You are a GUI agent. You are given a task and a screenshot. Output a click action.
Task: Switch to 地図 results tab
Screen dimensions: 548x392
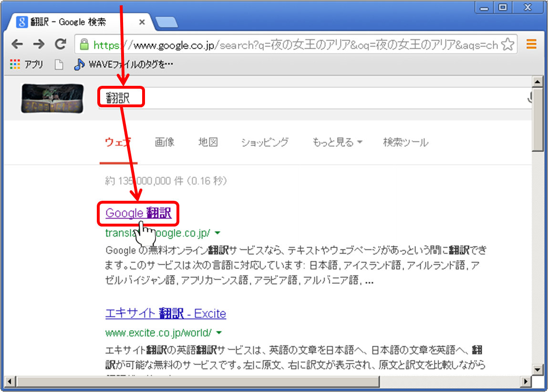coord(208,142)
